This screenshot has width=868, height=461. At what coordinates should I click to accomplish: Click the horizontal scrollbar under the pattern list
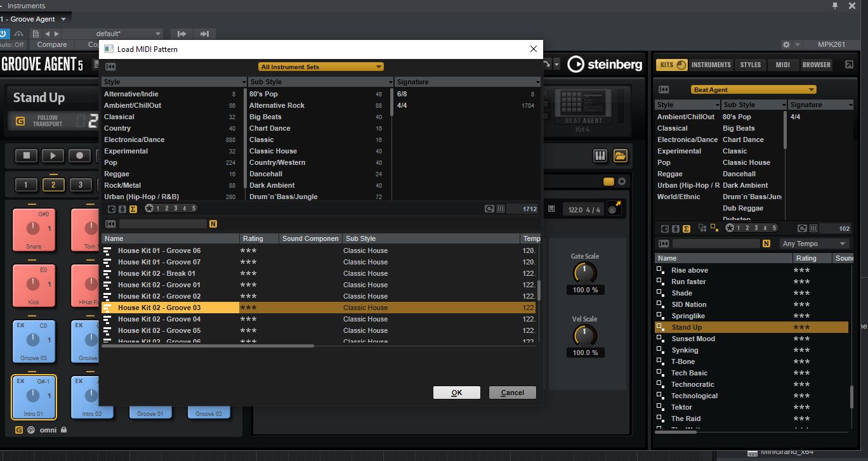point(207,346)
